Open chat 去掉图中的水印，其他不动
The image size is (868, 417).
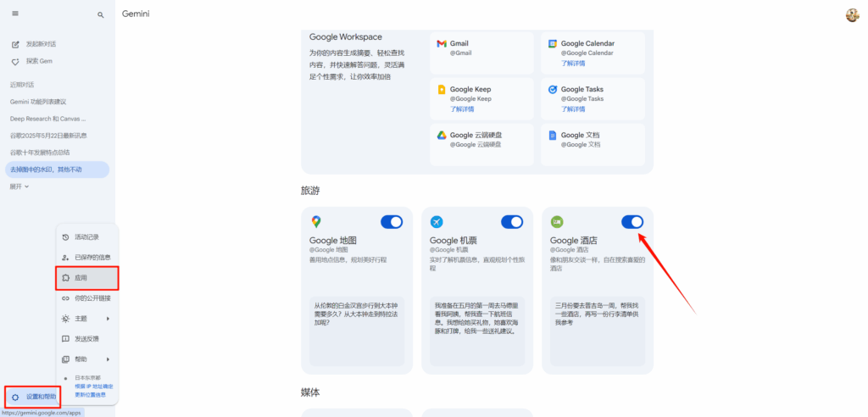[x=57, y=170]
